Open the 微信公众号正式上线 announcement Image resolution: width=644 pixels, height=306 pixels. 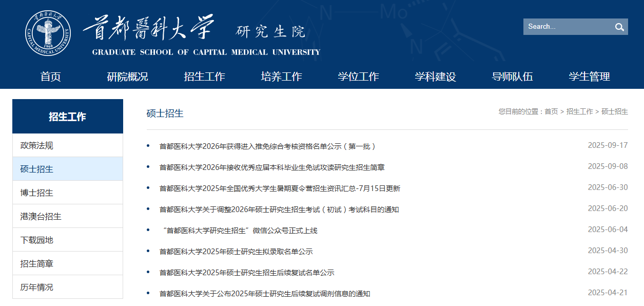(239, 231)
